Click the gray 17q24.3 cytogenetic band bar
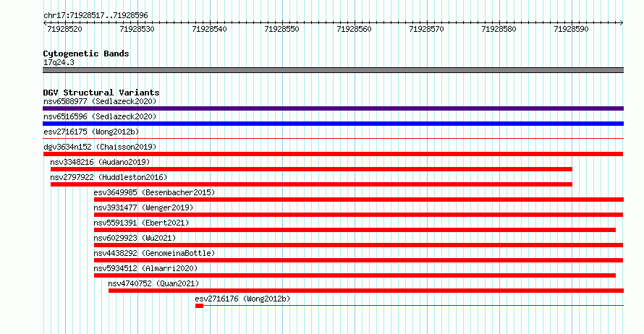 coord(333,70)
